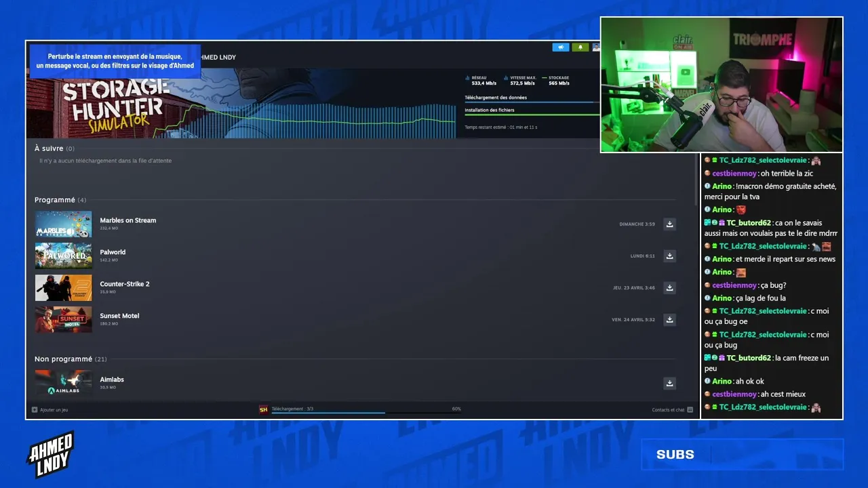This screenshot has height=488, width=868.
Task: Click Ajouter un jeu
Action: click(x=54, y=410)
